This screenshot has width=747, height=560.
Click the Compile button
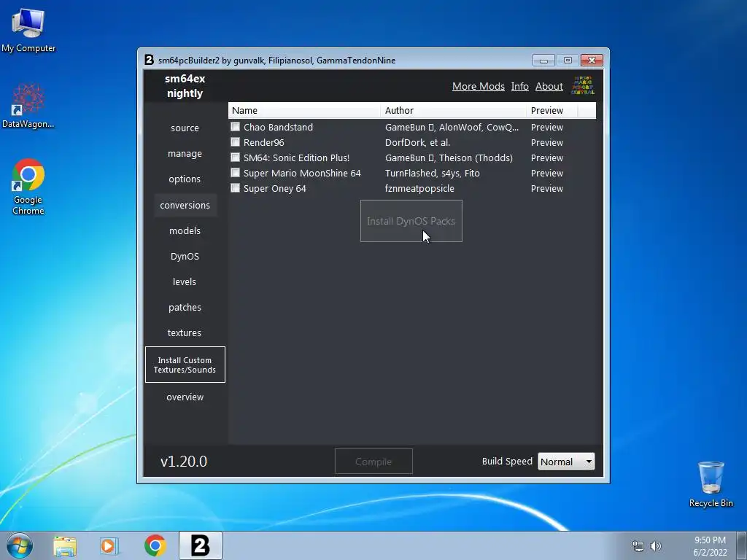[x=373, y=462]
